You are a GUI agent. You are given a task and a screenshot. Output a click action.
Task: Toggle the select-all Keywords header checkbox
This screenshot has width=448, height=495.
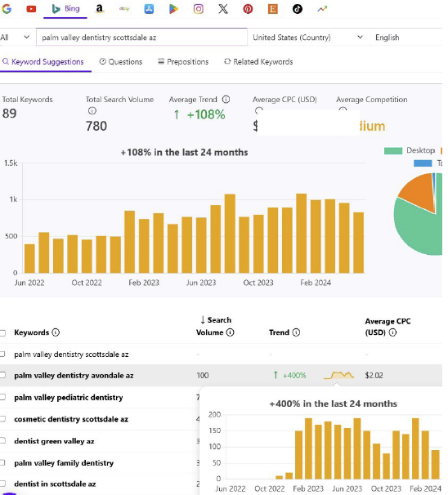point(2,332)
